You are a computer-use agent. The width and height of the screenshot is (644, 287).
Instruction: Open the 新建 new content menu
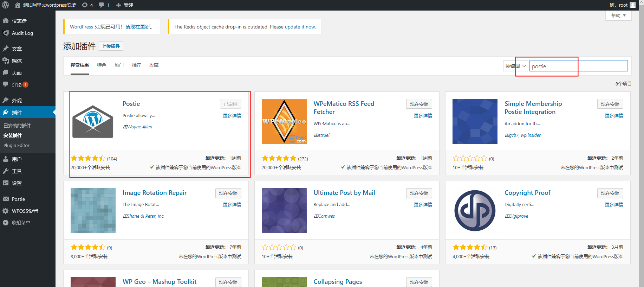click(125, 5)
